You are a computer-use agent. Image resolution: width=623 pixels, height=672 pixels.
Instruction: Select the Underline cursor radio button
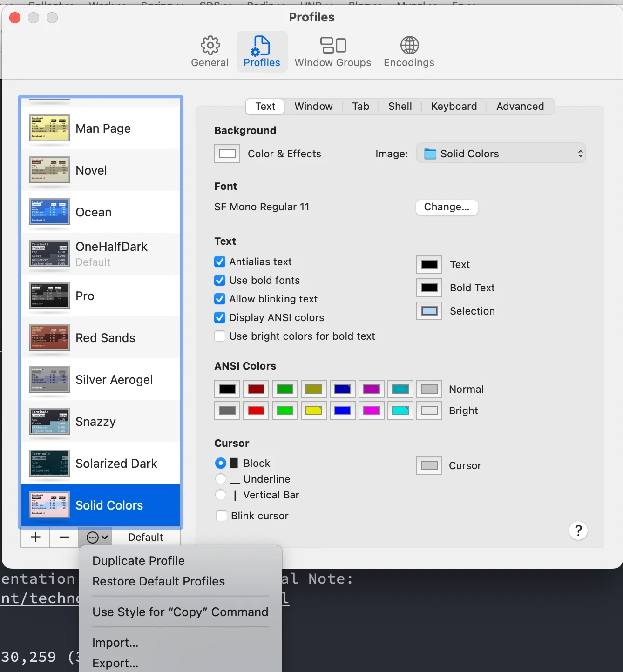(221, 479)
